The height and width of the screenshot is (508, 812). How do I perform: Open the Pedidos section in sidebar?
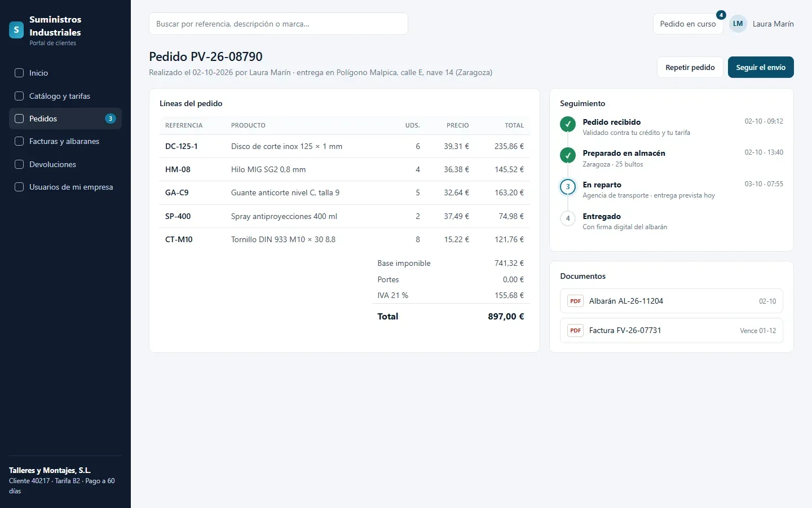point(65,119)
